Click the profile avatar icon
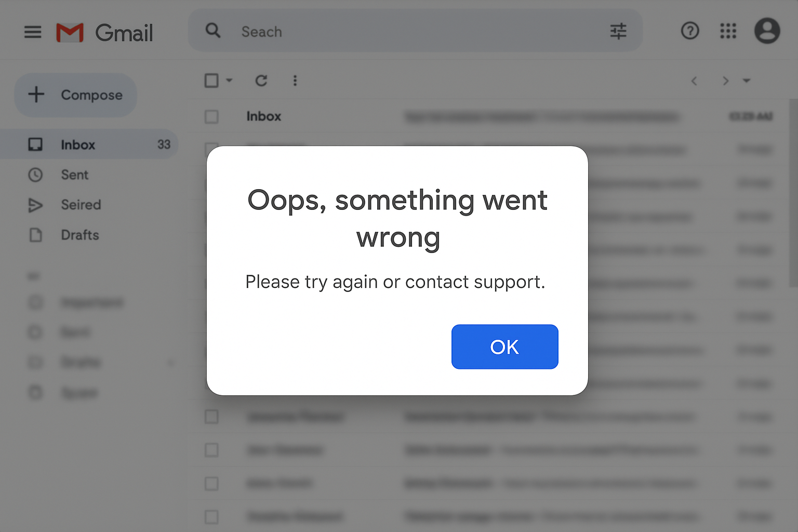 coord(767,31)
